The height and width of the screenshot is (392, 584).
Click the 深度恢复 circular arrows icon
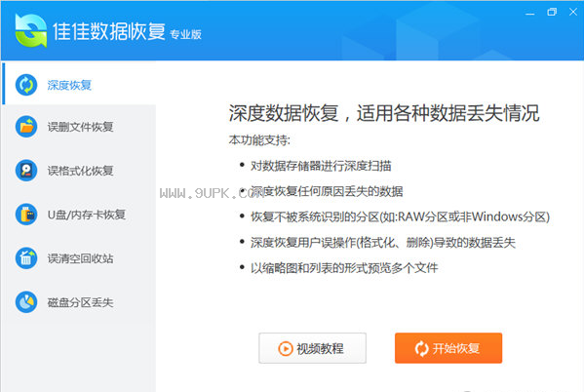tap(26, 85)
